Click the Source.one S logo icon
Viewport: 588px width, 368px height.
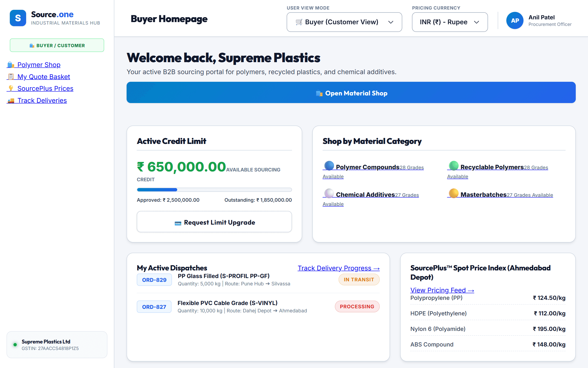(18, 18)
